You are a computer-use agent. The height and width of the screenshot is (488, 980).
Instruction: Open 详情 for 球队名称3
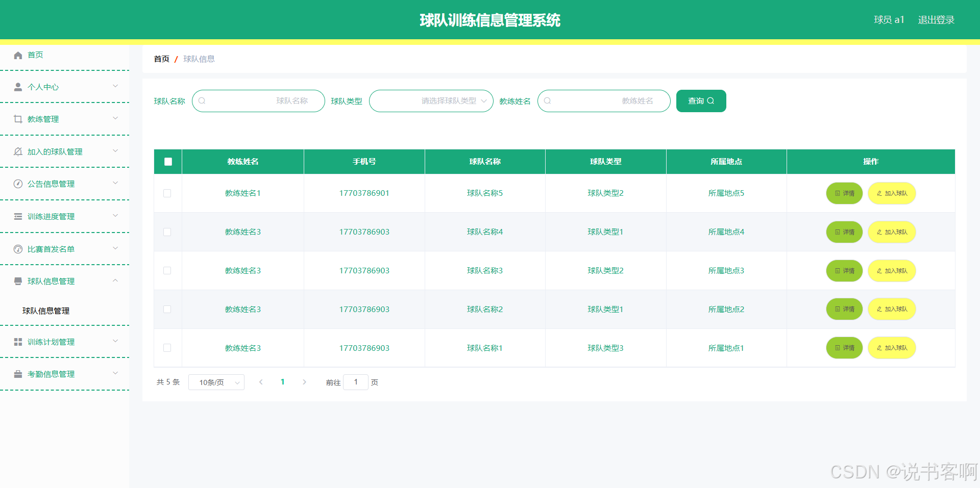844,271
